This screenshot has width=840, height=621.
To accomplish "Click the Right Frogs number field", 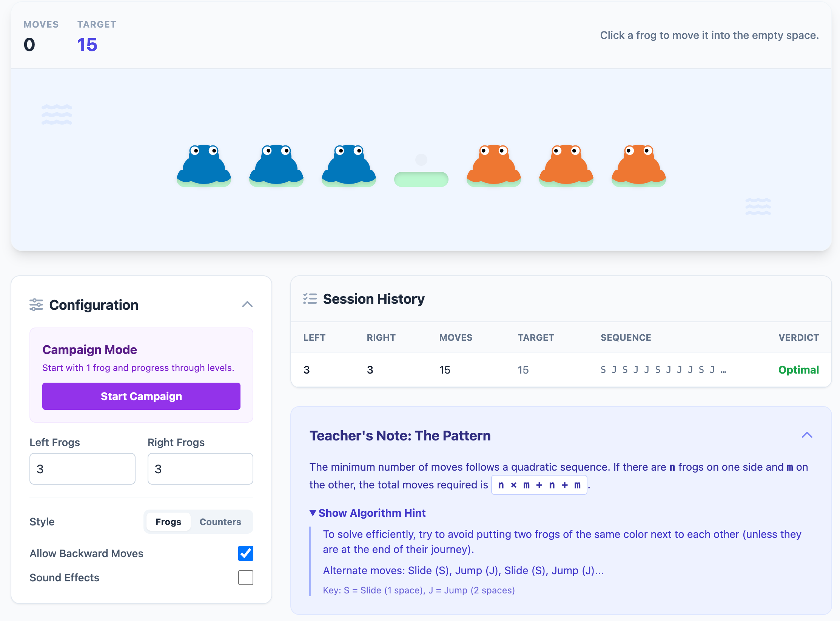I will click(x=200, y=469).
